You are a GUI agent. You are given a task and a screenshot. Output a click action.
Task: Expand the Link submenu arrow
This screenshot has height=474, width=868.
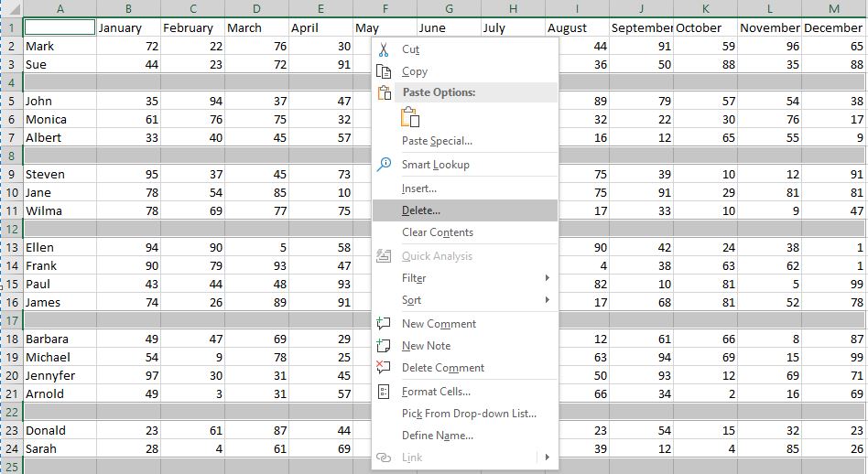(x=547, y=457)
